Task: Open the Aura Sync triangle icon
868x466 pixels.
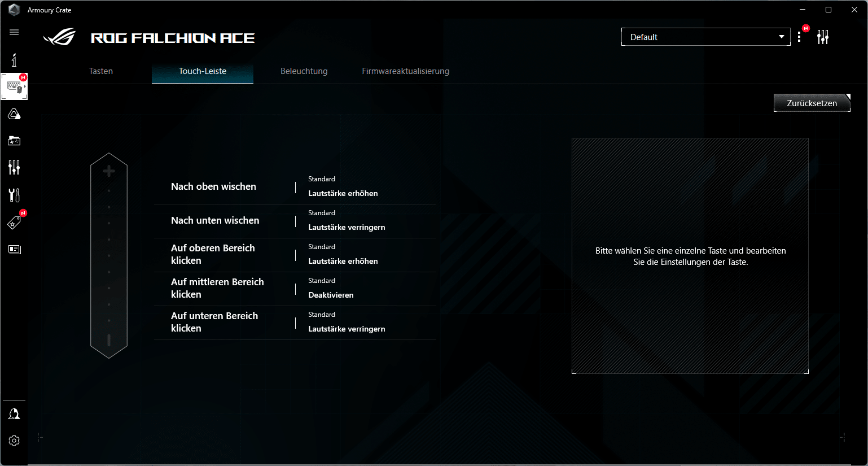Action: [14, 115]
